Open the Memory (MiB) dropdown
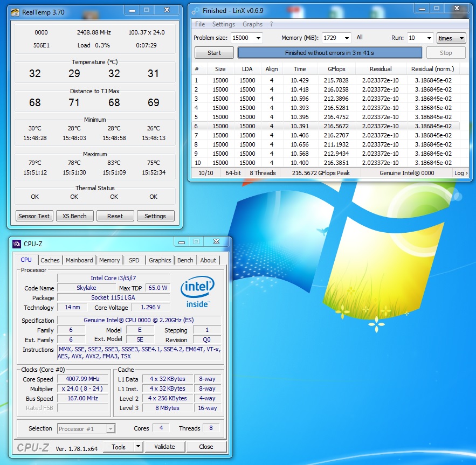476x465 pixels. tap(347, 38)
